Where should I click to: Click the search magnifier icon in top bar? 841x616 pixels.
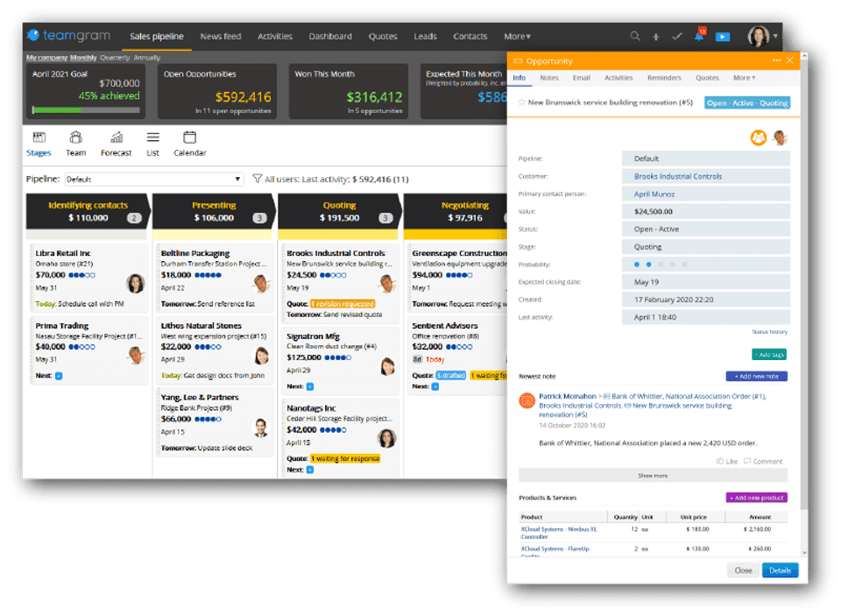point(634,37)
